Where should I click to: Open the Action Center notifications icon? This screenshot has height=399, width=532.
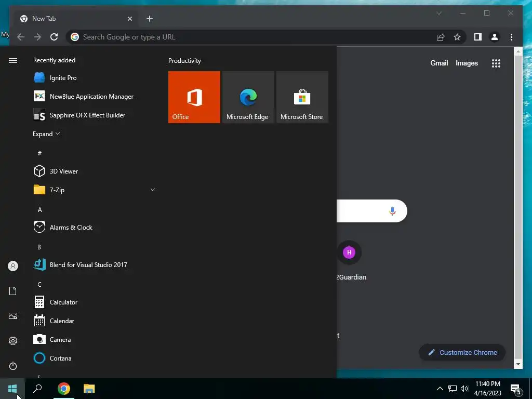(x=515, y=389)
